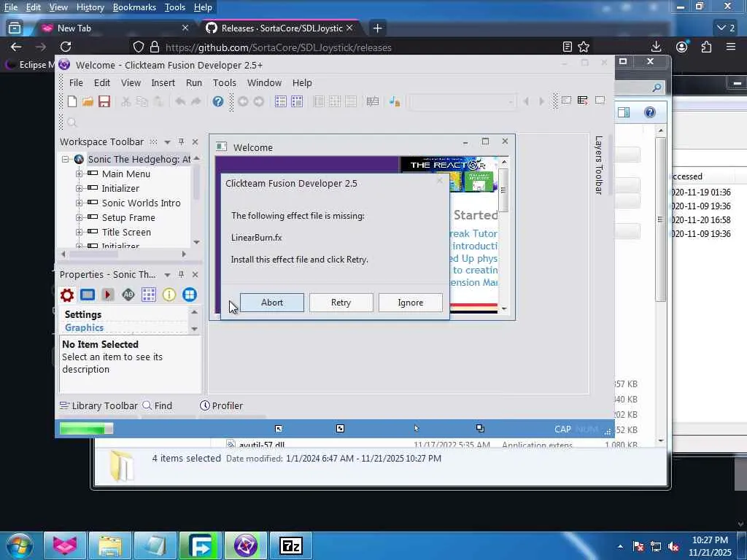Pin the Workspace Toolbar panel

[181, 142]
